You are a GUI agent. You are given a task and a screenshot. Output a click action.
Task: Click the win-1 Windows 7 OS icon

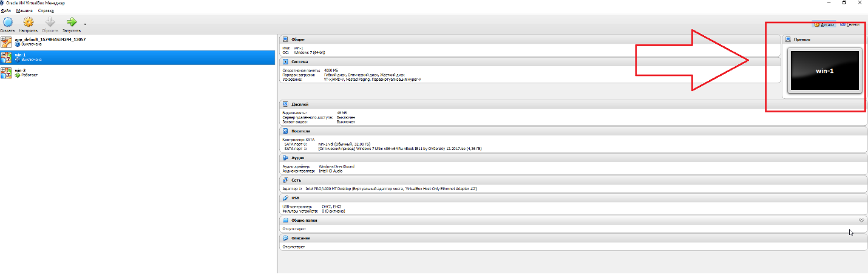[6, 57]
